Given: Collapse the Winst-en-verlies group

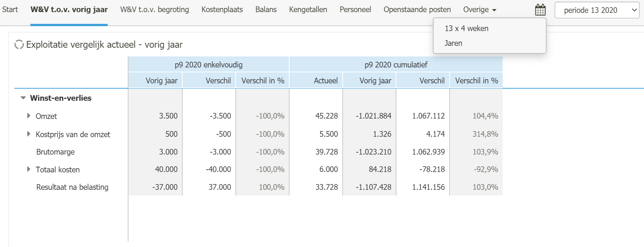Looking at the screenshot, I should coord(23,98).
